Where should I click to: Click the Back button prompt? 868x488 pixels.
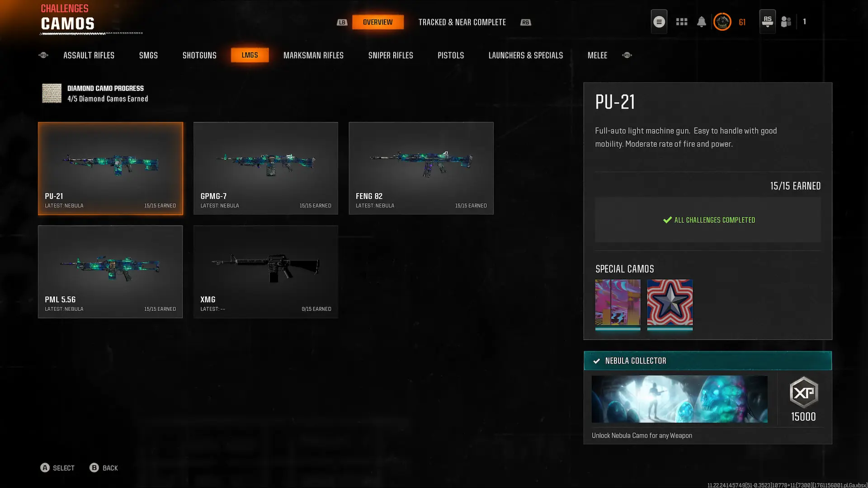coord(104,468)
